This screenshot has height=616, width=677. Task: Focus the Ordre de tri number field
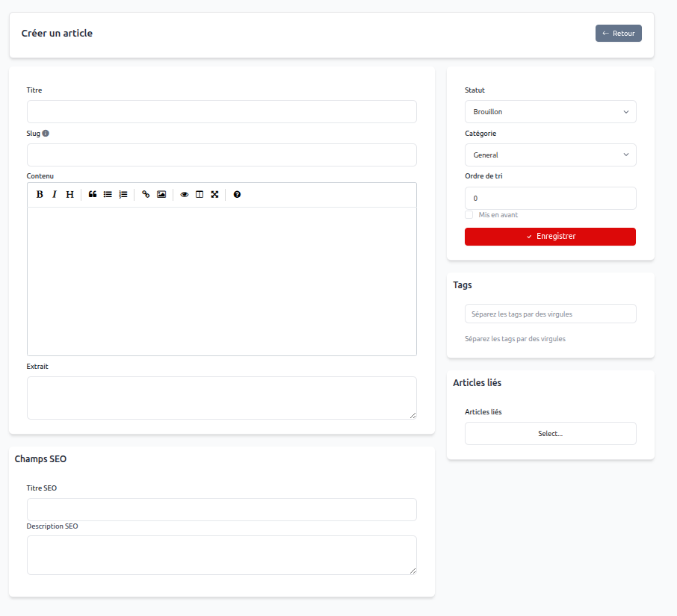pos(550,198)
